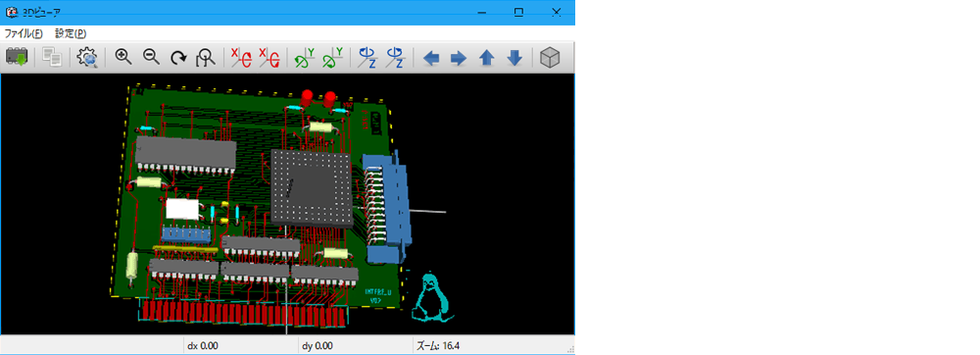
Task: Click the second red X-axis rotation icon
Action: [269, 58]
